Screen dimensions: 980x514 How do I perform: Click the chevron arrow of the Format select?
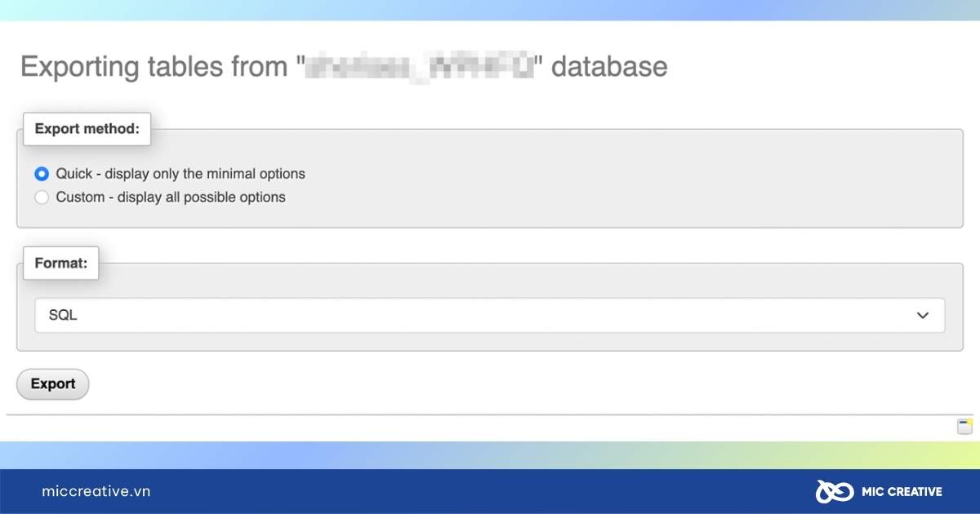point(923,315)
